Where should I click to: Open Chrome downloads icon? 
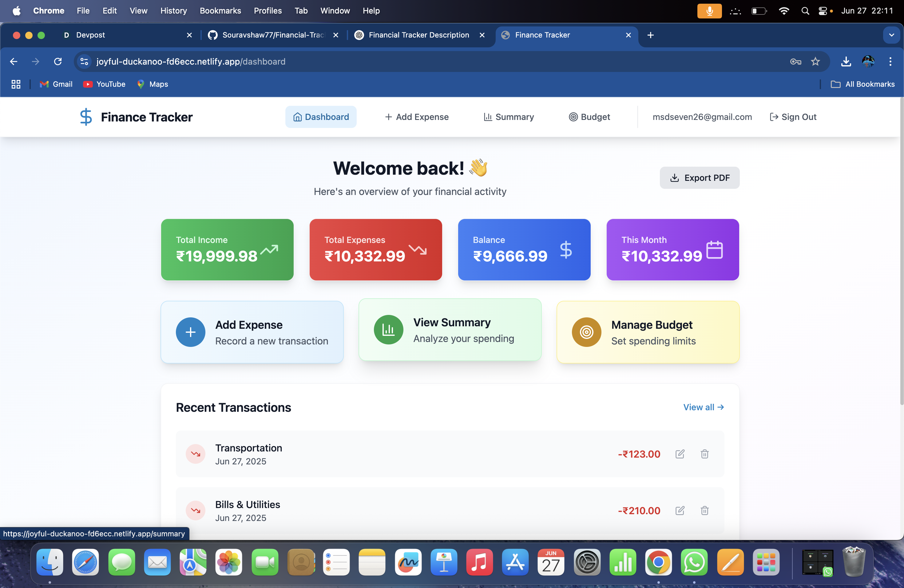point(846,62)
